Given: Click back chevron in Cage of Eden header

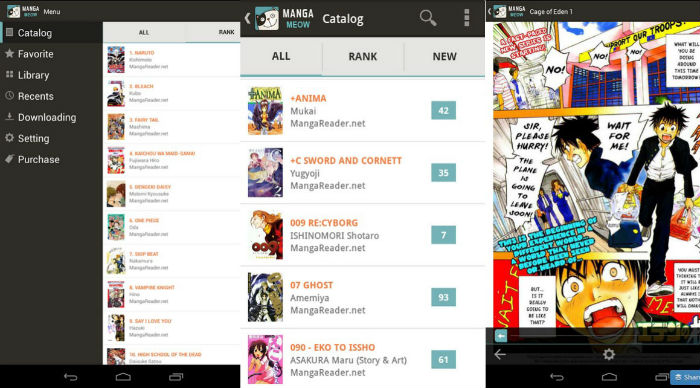Looking at the screenshot, I should click(x=489, y=12).
